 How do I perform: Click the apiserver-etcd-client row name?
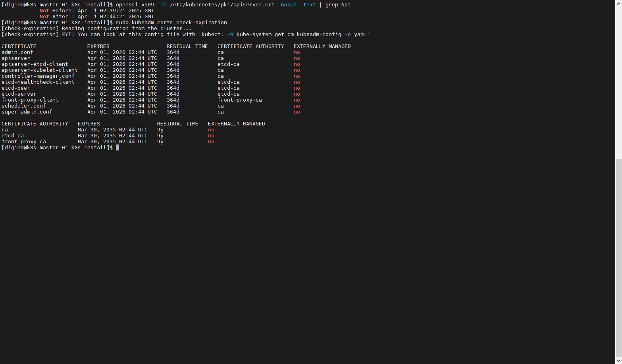coord(35,64)
